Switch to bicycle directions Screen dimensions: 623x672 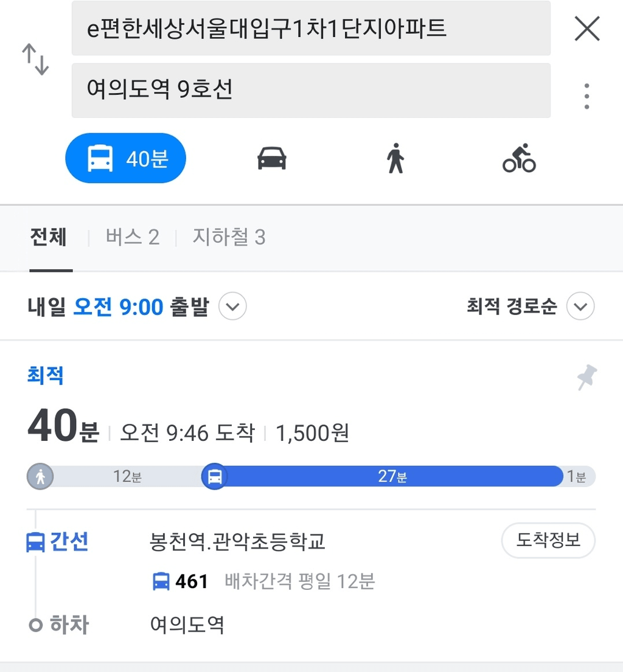click(519, 158)
